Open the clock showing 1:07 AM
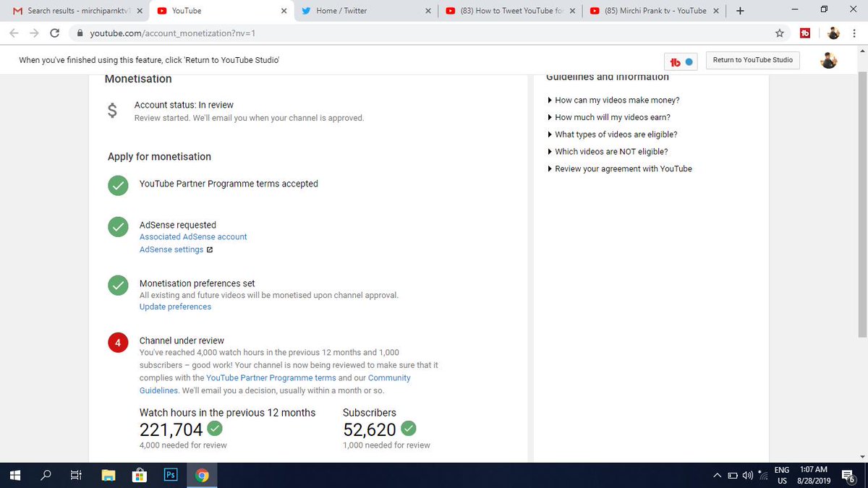The image size is (868, 488). (x=814, y=475)
